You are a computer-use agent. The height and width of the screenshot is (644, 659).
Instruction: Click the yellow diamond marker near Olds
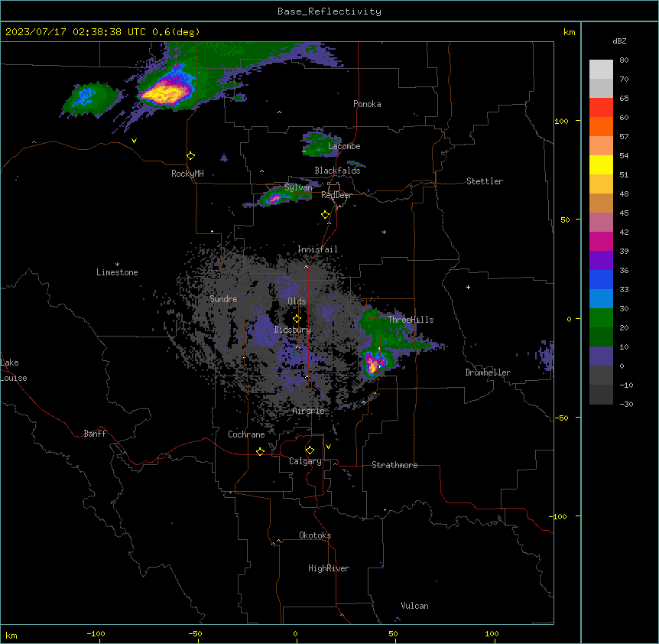pyautogui.click(x=297, y=319)
